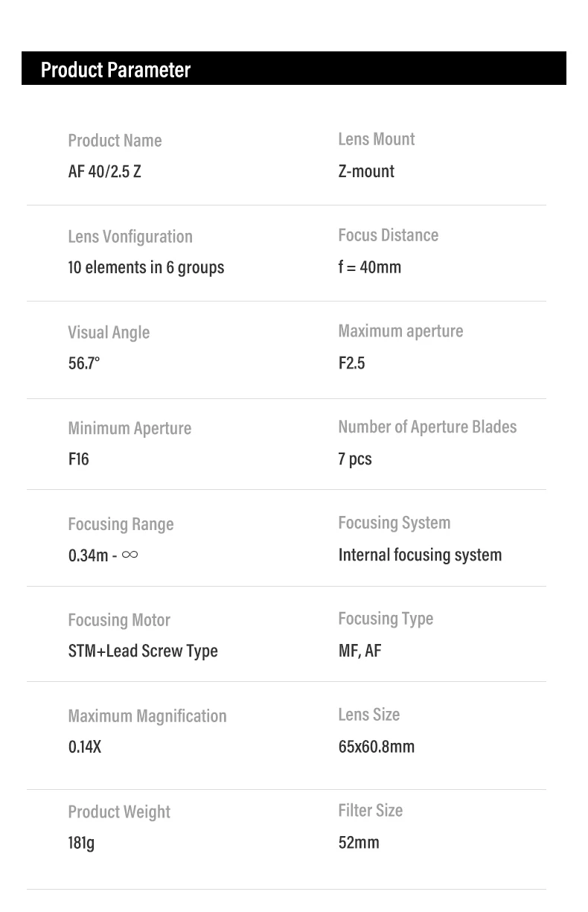Viewport: 588px width, 912px height.
Task: Select the 0.14X maximum magnification value
Action: tap(85, 747)
